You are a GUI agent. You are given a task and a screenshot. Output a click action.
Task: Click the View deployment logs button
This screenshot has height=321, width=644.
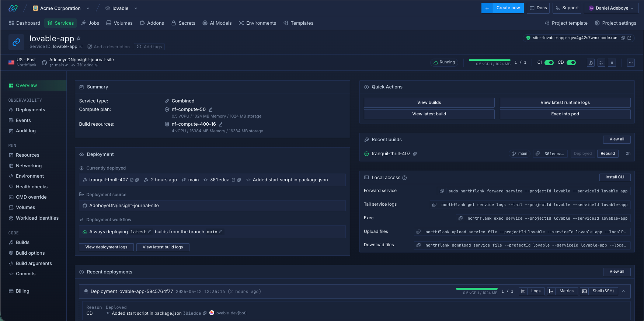pos(106,247)
